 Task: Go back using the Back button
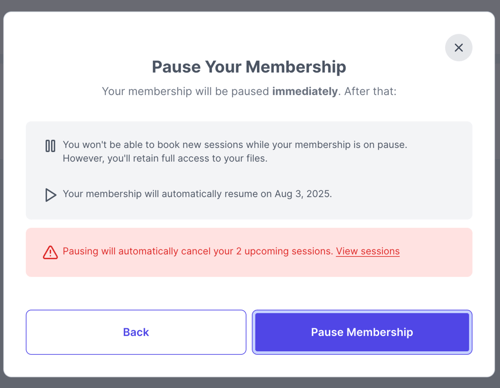(136, 332)
